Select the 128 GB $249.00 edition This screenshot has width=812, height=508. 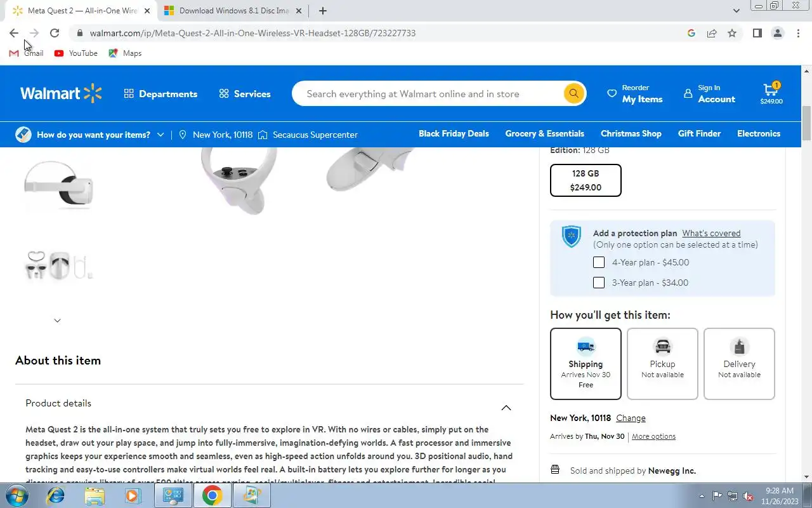tap(586, 180)
